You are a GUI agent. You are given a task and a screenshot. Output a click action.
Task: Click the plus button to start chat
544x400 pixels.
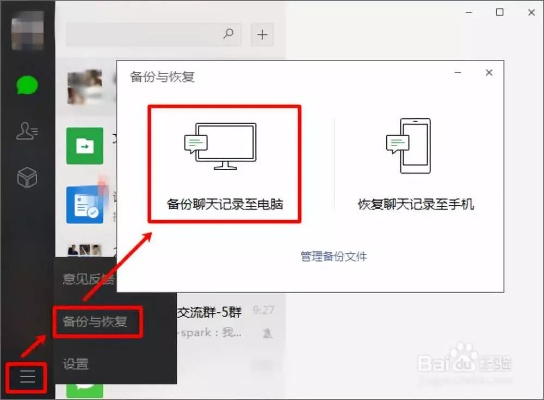[x=262, y=34]
